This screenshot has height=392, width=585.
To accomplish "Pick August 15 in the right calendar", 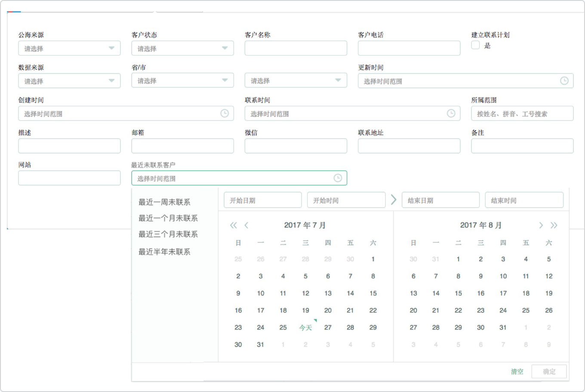I will point(458,293).
